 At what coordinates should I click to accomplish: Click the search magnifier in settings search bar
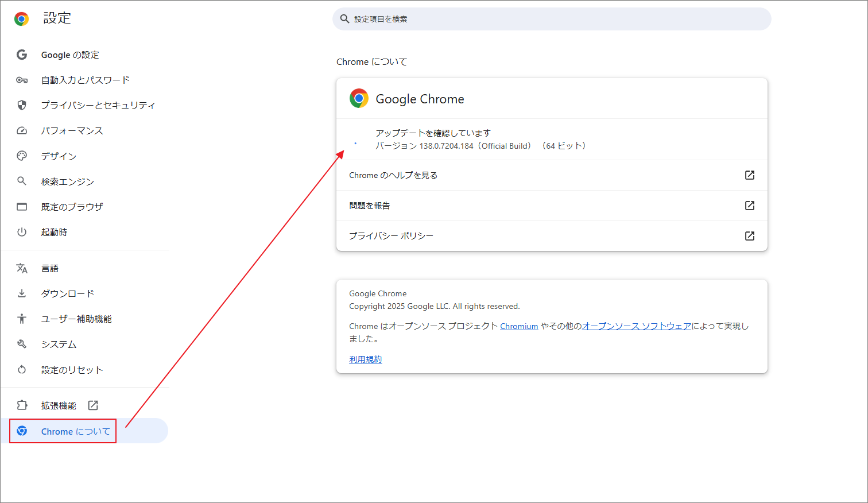tap(344, 19)
